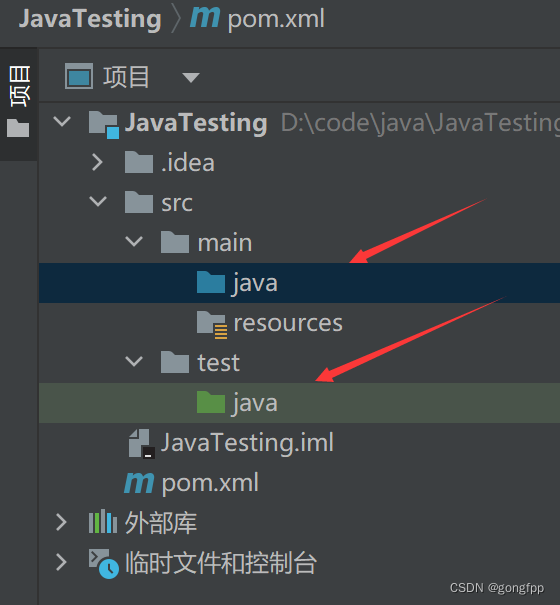
Task: Select the 临时文件和控制台 label
Action: click(221, 563)
